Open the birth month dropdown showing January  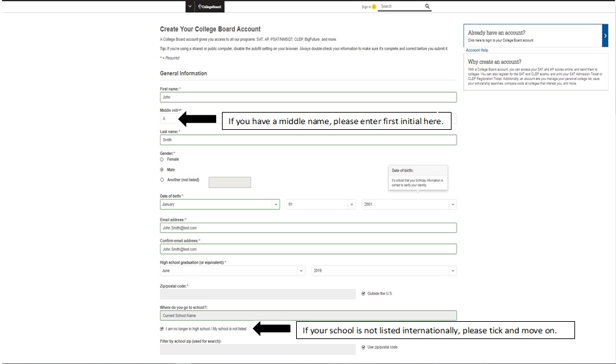pyautogui.click(x=219, y=205)
